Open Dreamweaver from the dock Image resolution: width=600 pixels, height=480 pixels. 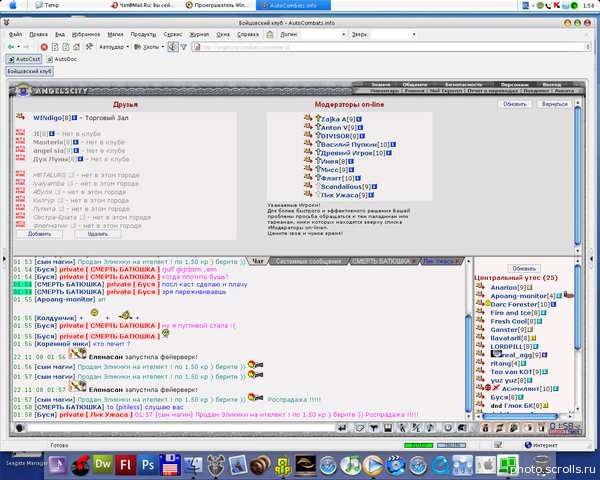pos(103,464)
